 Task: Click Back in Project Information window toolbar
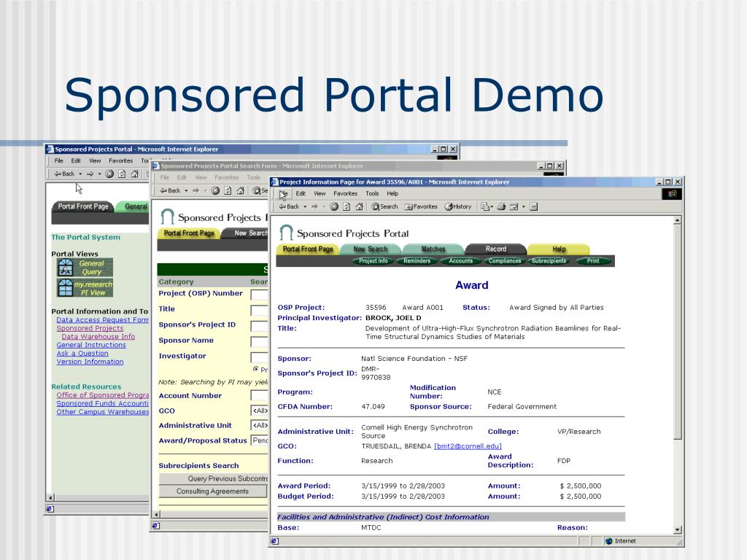pos(289,206)
